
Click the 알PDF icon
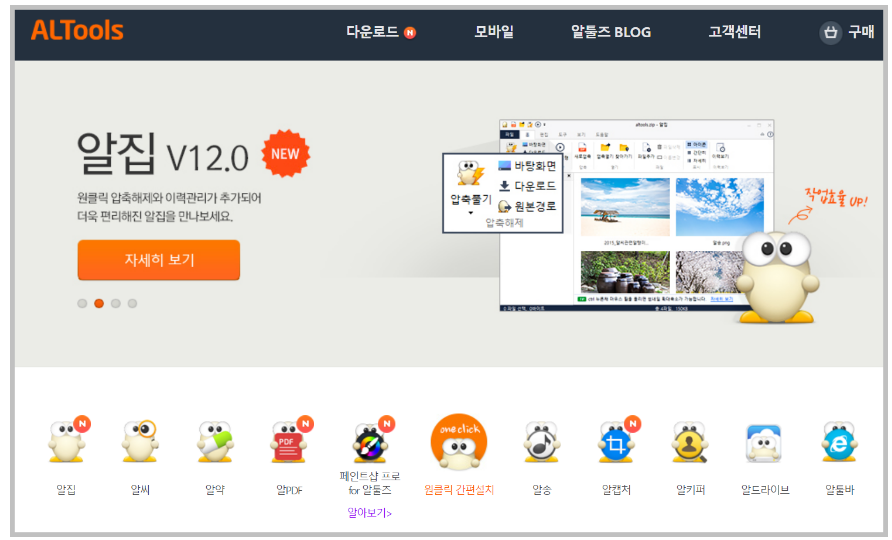[x=290, y=441]
